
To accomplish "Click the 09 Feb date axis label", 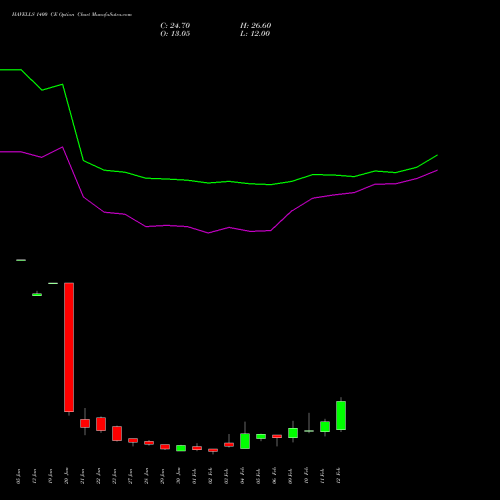I will pyautogui.click(x=291, y=476).
